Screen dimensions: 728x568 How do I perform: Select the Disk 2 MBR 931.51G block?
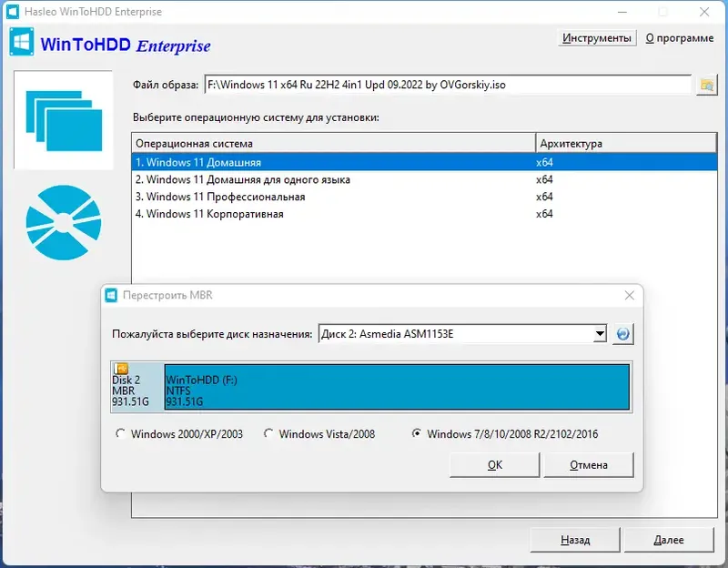pos(137,387)
